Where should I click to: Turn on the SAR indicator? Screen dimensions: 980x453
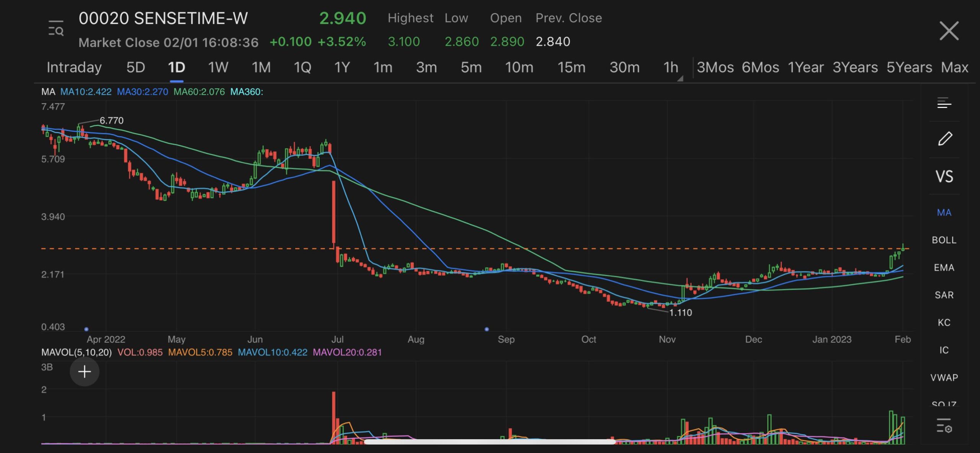pyautogui.click(x=944, y=295)
